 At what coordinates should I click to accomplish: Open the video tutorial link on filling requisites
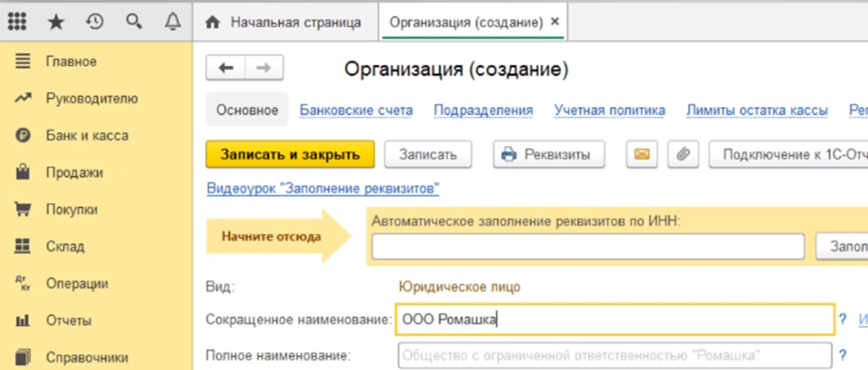coord(323,189)
